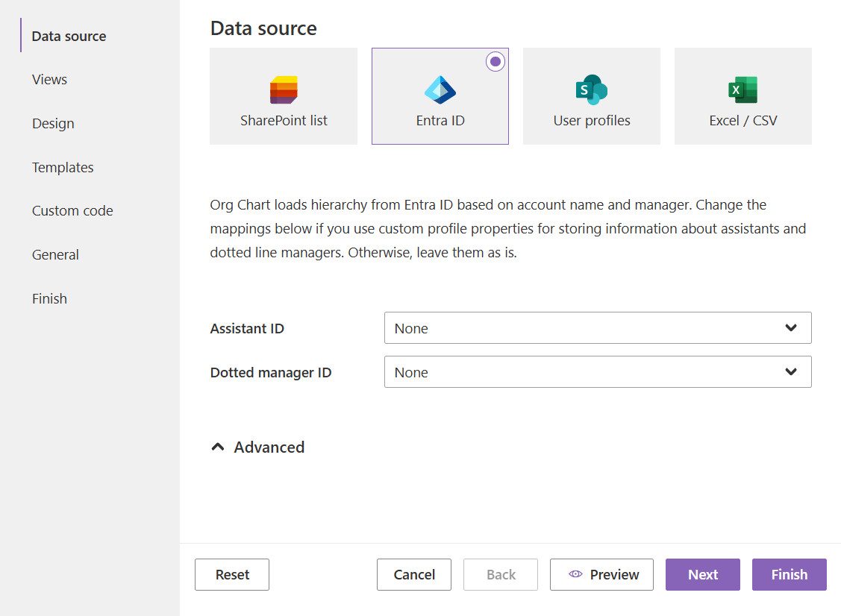841x616 pixels.
Task: Pick the Excel / CSV icon
Action: [x=742, y=89]
